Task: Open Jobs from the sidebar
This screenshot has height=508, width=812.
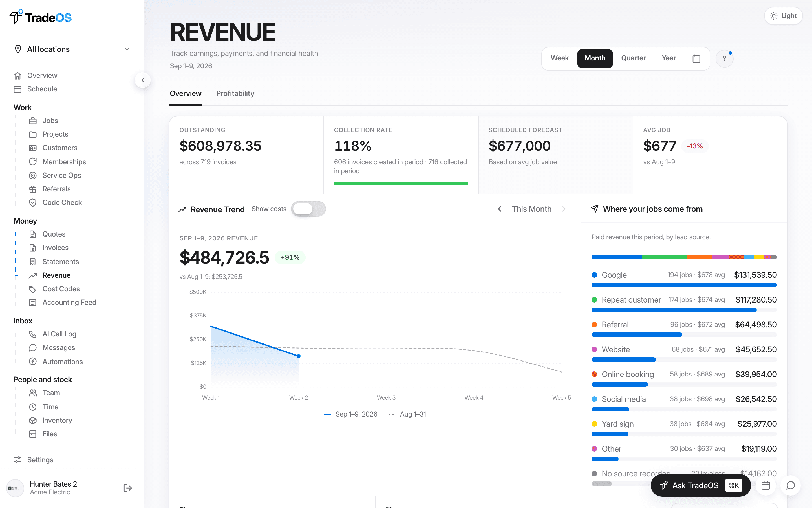Action: click(50, 121)
